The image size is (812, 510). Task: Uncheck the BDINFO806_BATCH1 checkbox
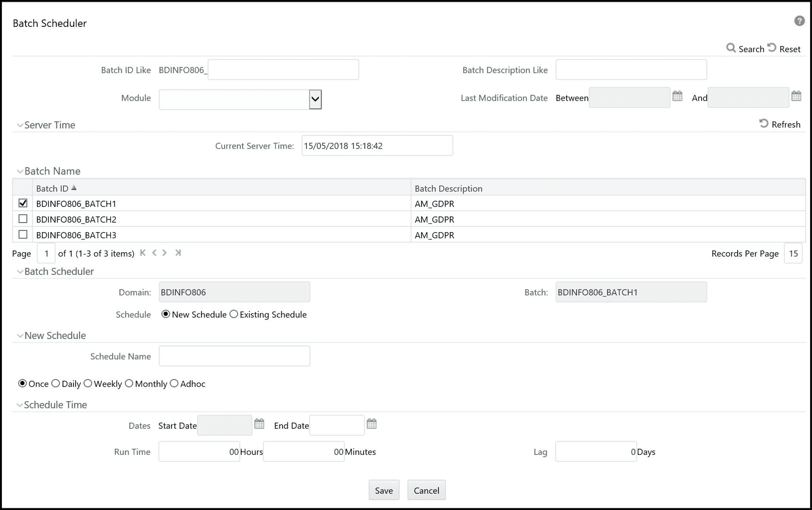[23, 203]
